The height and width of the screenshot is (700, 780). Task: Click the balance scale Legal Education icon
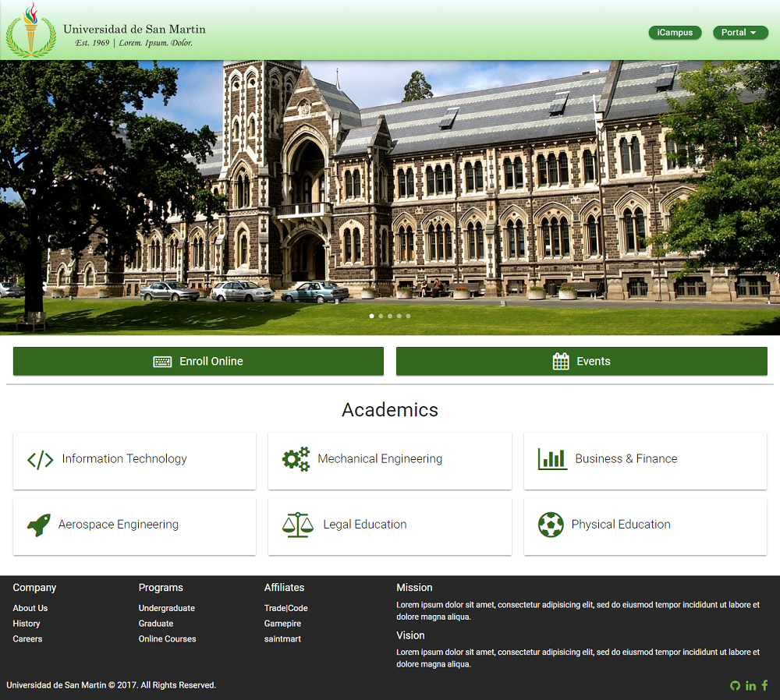point(297,525)
